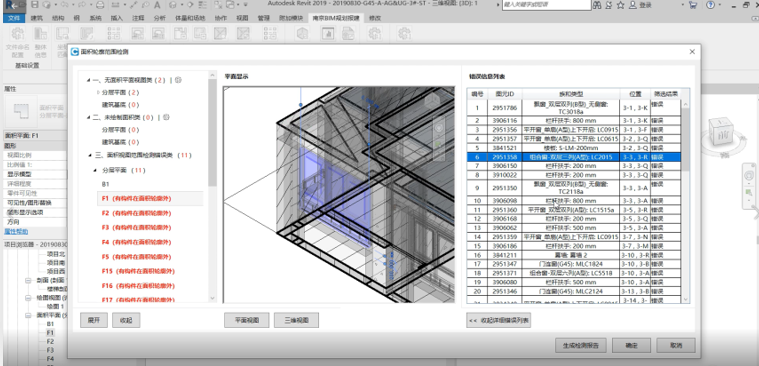Select F16 (有构件在面积轮廓外) tree item
759x366 pixels.
pos(138,286)
